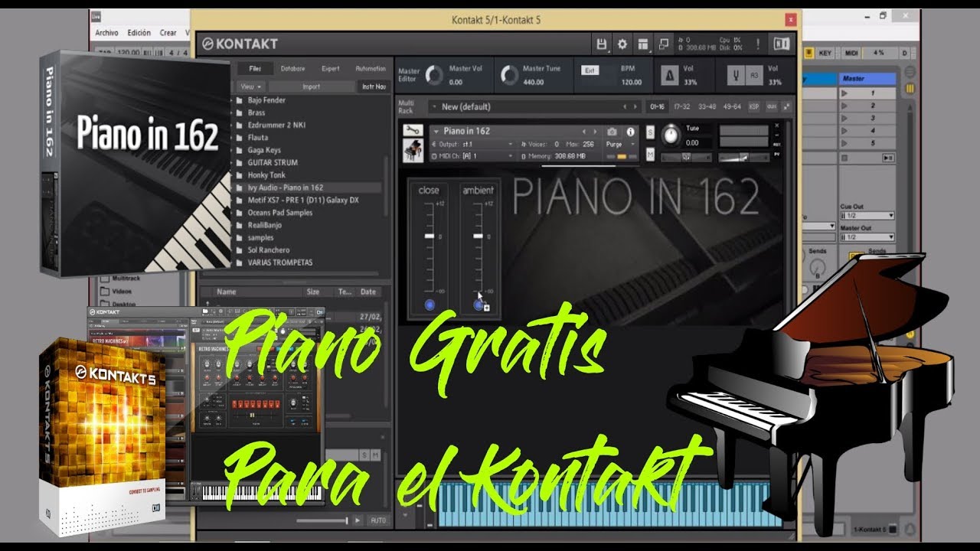Toggle the Mute M button on instrument
The height and width of the screenshot is (551, 980).
(650, 155)
